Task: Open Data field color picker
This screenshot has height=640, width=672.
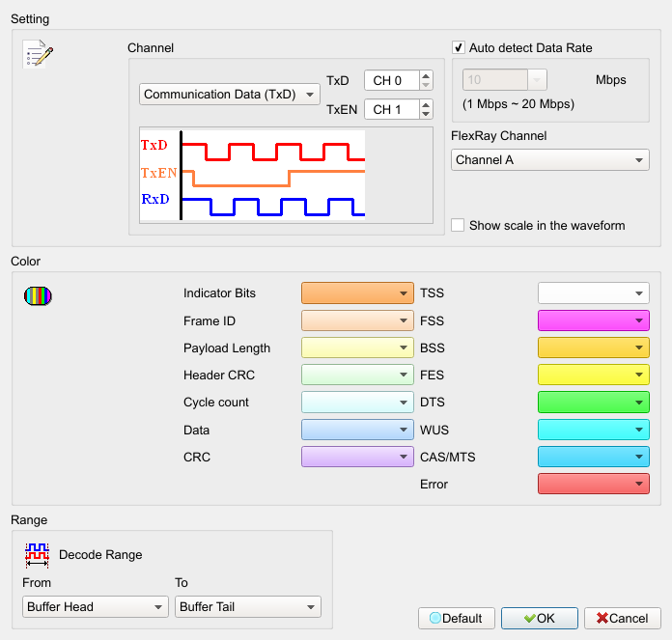Action: (357, 430)
